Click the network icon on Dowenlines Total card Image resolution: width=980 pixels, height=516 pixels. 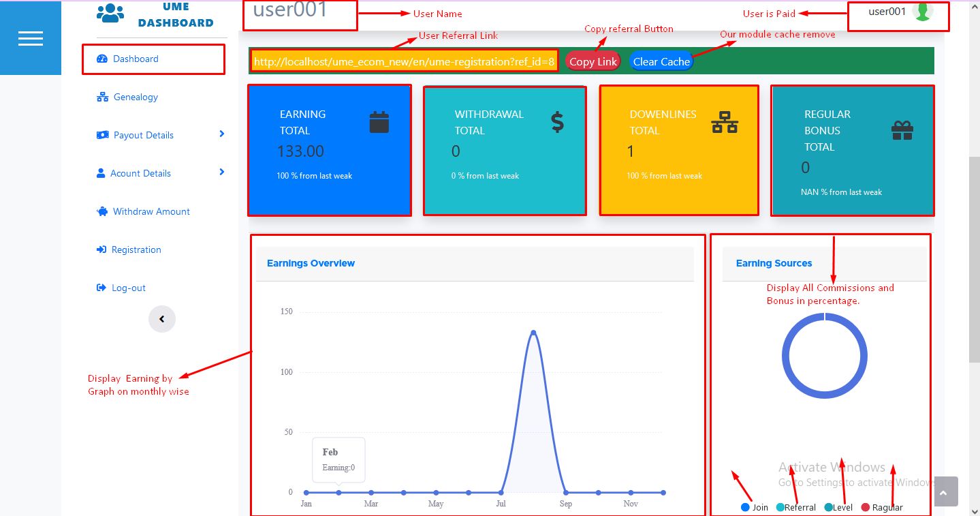coord(725,122)
